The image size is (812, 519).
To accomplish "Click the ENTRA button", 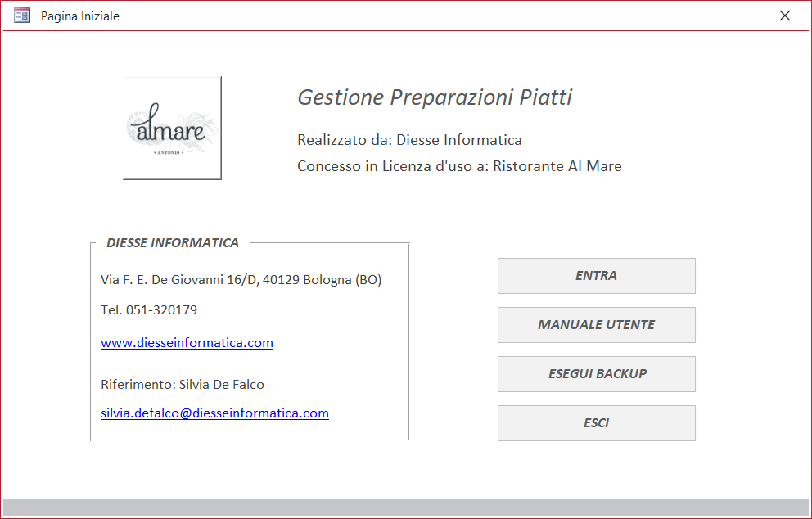I will [597, 276].
